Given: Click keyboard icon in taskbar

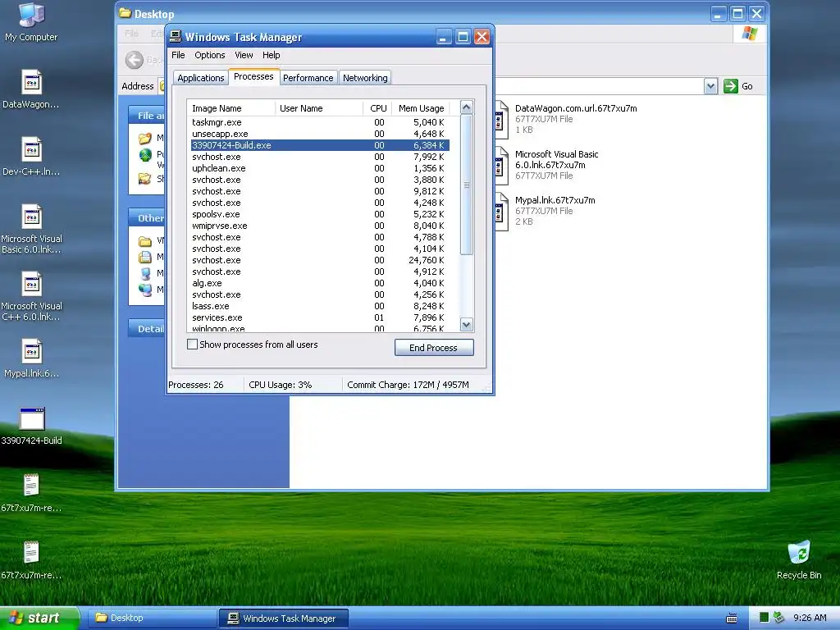Looking at the screenshot, I should click(x=731, y=619).
